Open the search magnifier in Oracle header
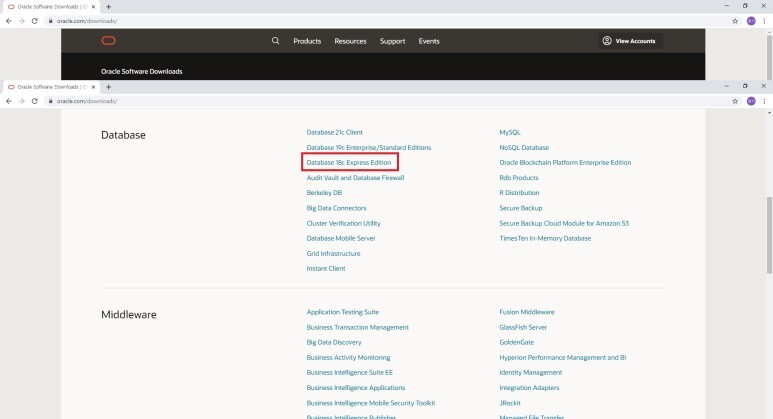 tap(276, 41)
